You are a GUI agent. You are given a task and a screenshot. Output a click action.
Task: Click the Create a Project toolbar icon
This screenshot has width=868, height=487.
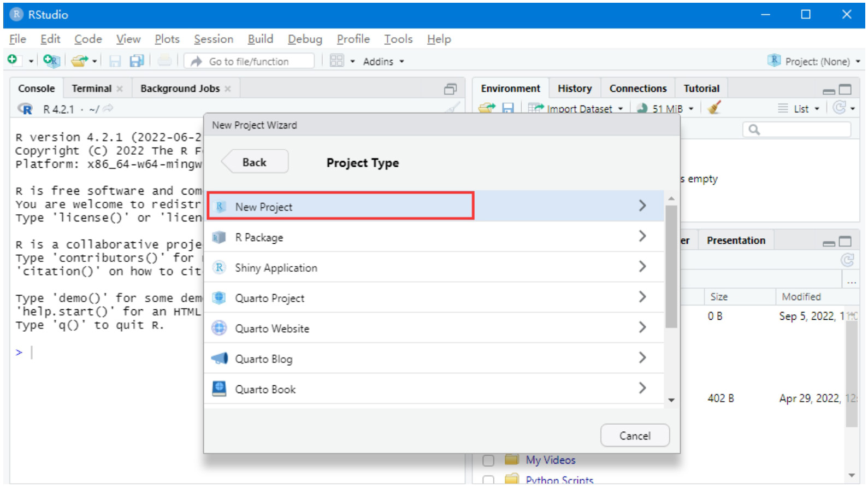click(51, 61)
